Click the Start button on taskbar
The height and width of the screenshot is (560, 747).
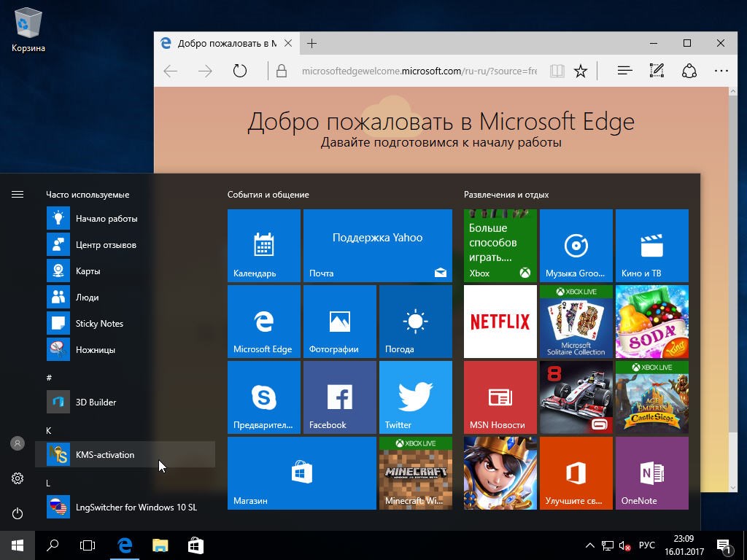[18, 545]
